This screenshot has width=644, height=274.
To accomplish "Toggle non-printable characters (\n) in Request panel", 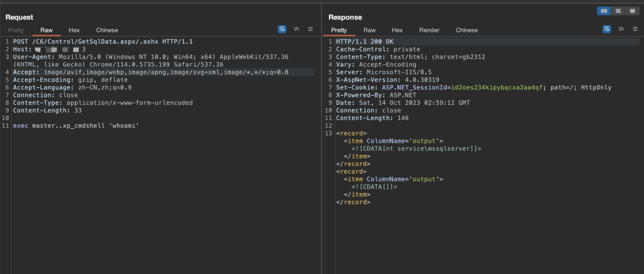I will [x=296, y=29].
